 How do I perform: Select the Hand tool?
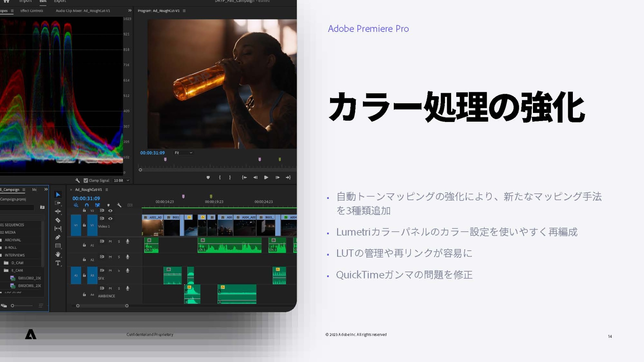(x=58, y=254)
